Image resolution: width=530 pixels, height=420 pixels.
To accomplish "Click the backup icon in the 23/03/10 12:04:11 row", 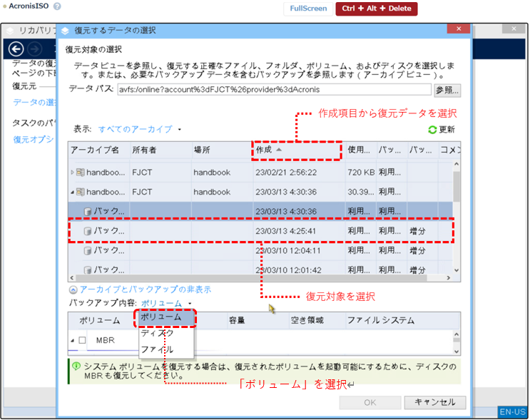I will click(x=88, y=250).
